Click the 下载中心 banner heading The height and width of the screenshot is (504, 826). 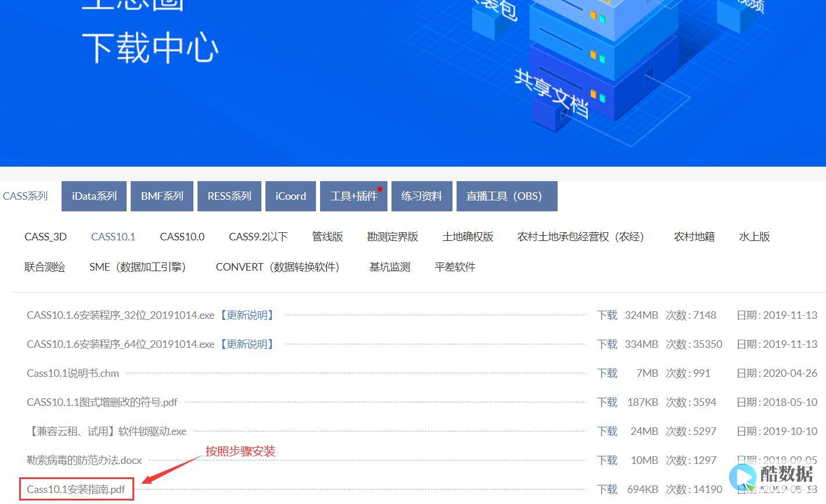(150, 48)
